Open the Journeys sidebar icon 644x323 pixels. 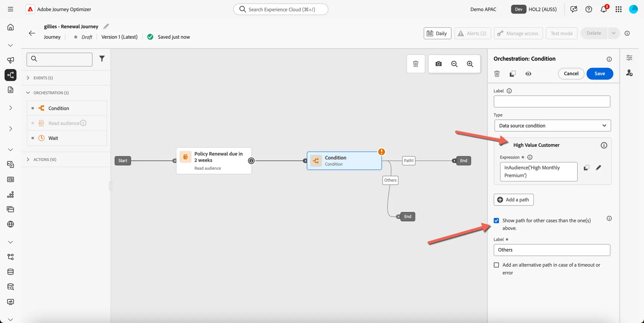(10, 75)
